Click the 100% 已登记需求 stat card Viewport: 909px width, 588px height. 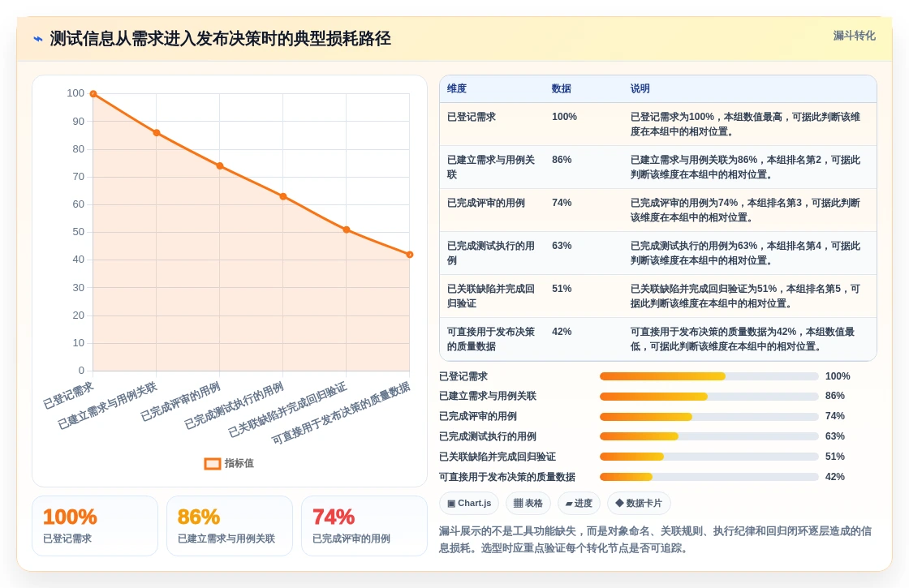pos(95,526)
